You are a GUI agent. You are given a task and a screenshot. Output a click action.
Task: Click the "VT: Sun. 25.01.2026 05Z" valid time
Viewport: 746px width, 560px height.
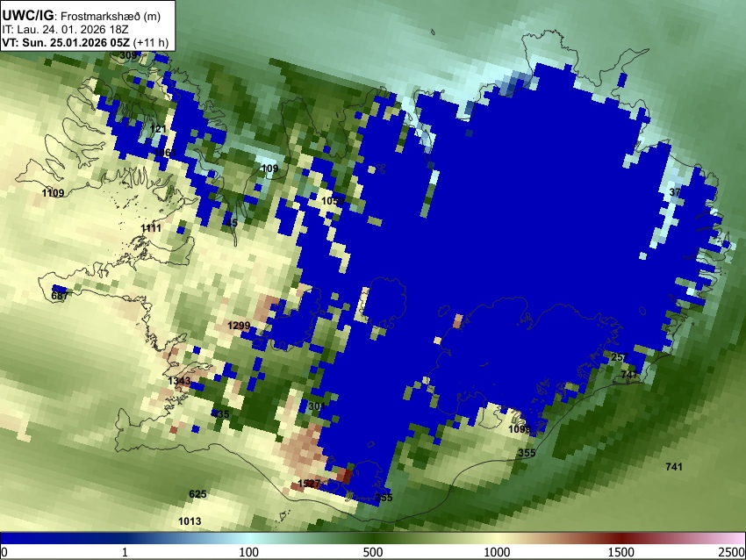coord(66,42)
